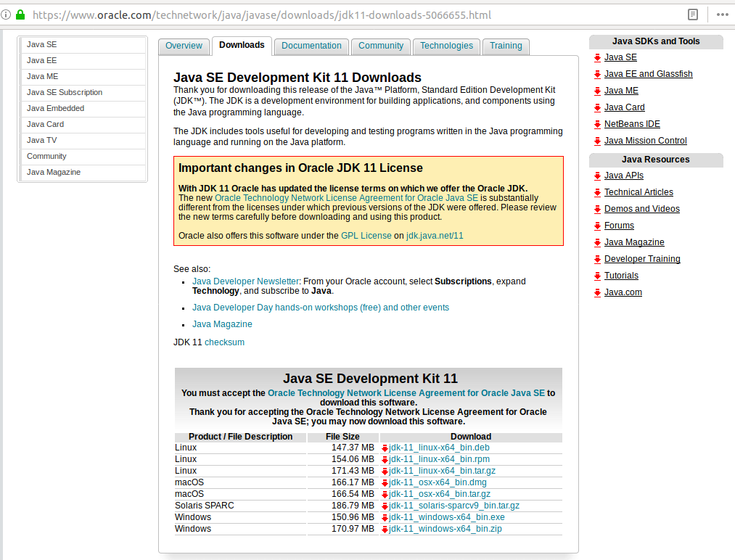Viewport: 735px width, 560px height.
Task: Click red arrow icon beside right-sidebar Java ME
Action: tap(597, 91)
